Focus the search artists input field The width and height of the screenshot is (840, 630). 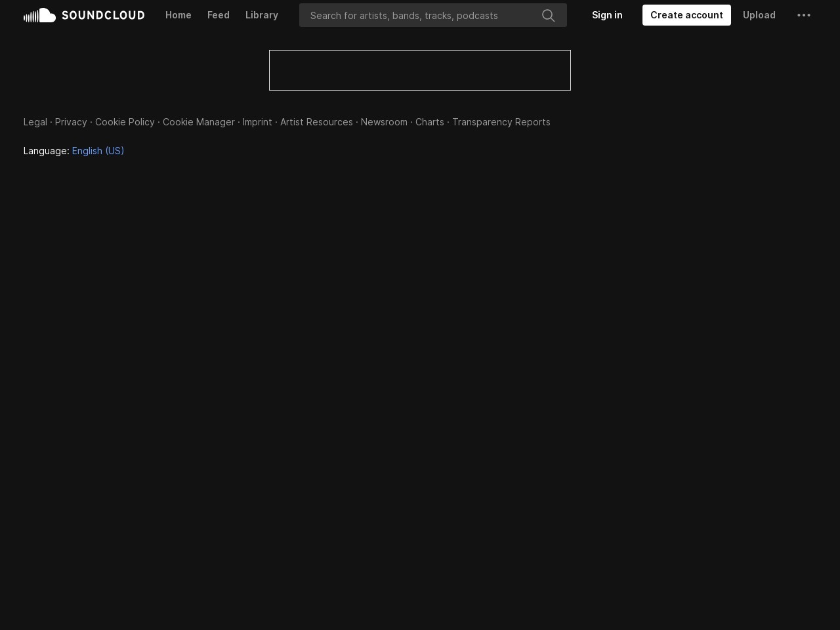point(420,15)
